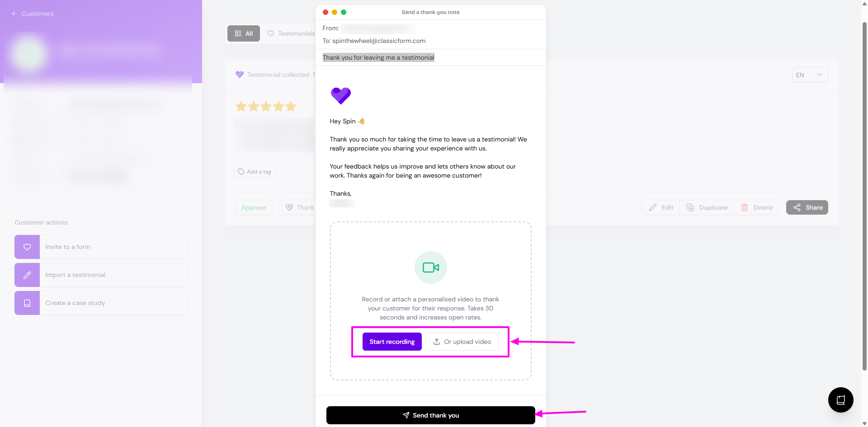Viewport: 868px width, 427px height.
Task: Click Or upload video button
Action: [x=462, y=342]
